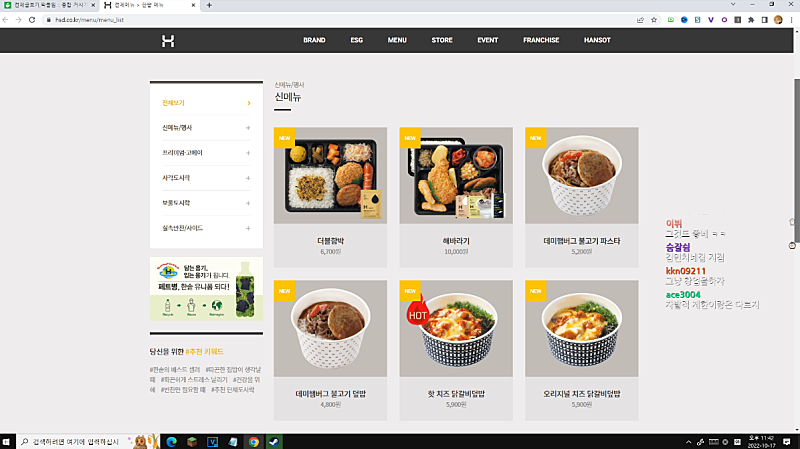Click the 데미햄버그 불고기 덮밥 name
The height and width of the screenshot is (449, 800).
tap(331, 394)
